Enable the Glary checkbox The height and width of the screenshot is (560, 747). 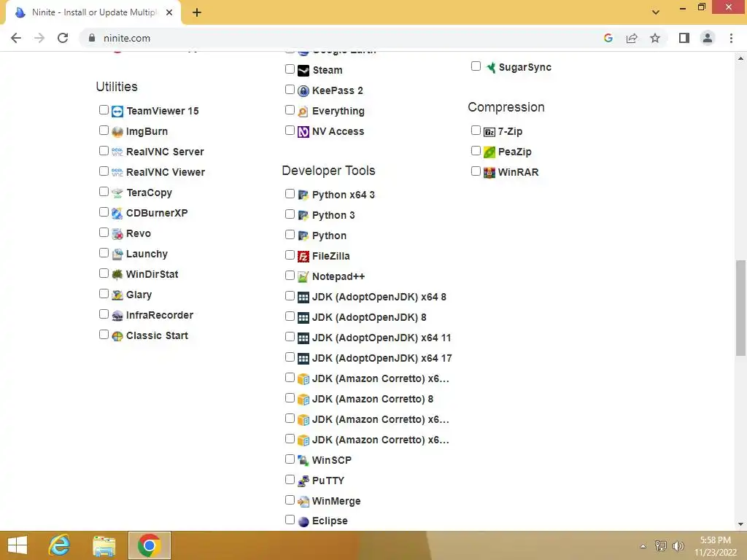click(104, 294)
